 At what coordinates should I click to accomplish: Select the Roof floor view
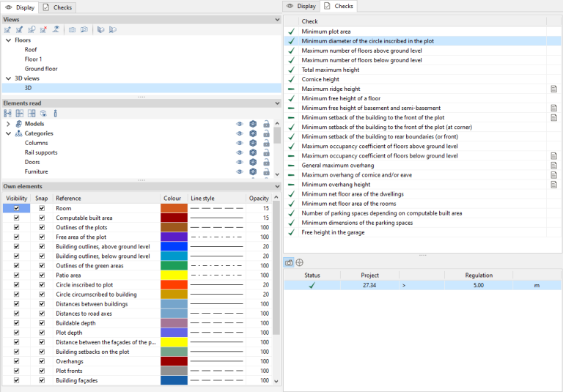click(x=31, y=50)
